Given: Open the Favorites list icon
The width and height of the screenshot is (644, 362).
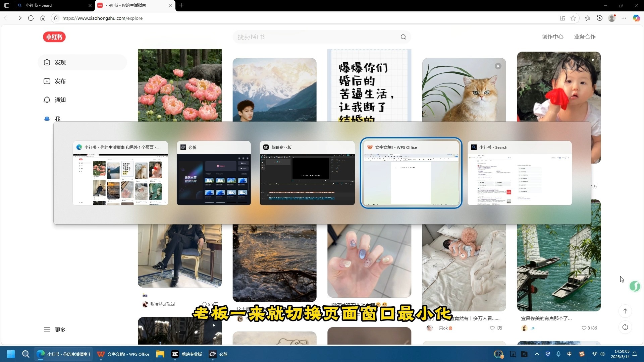Looking at the screenshot, I should pos(588,18).
